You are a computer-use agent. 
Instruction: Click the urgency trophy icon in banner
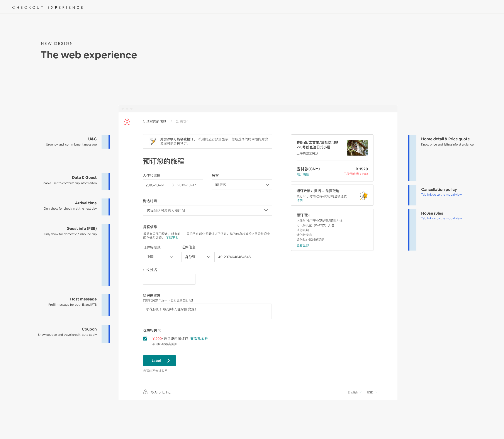(x=153, y=141)
